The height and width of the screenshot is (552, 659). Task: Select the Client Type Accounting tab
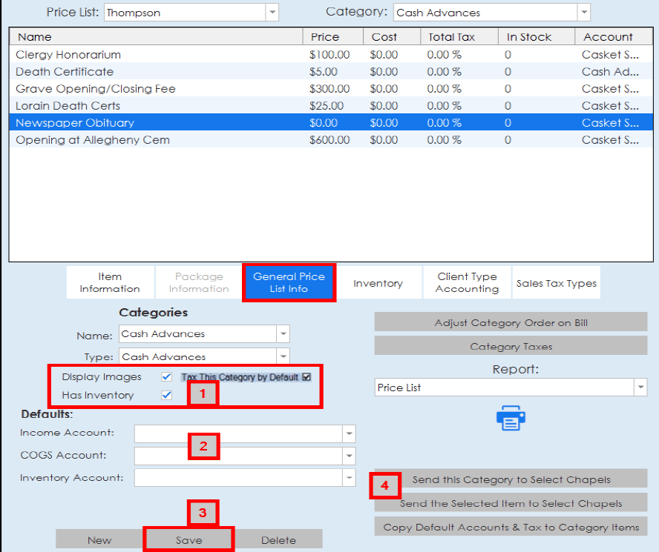pos(467,283)
